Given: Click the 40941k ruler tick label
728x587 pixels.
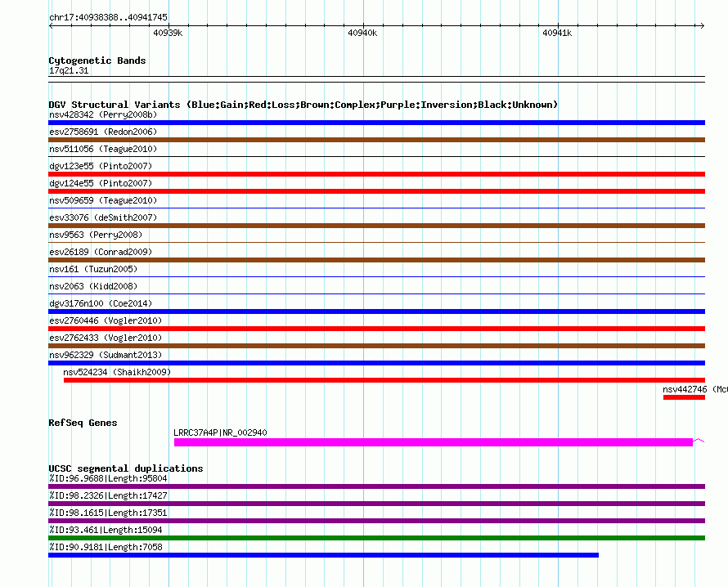Looking at the screenshot, I should [x=557, y=33].
